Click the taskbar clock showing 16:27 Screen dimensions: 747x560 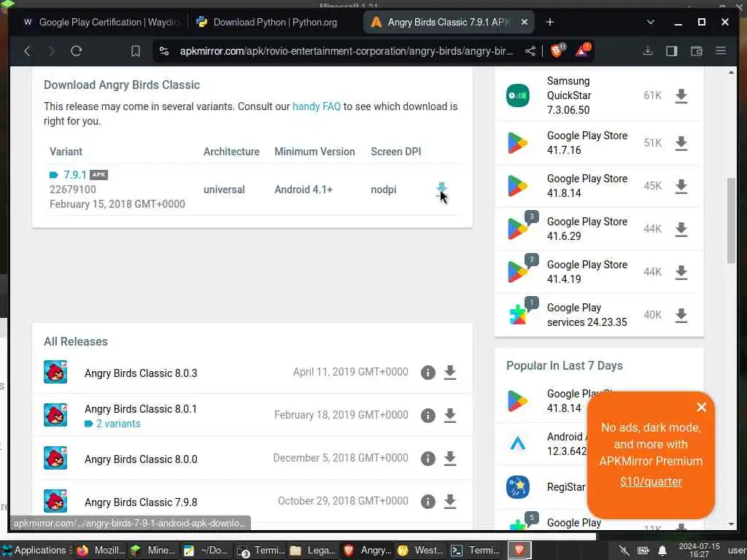699,551
